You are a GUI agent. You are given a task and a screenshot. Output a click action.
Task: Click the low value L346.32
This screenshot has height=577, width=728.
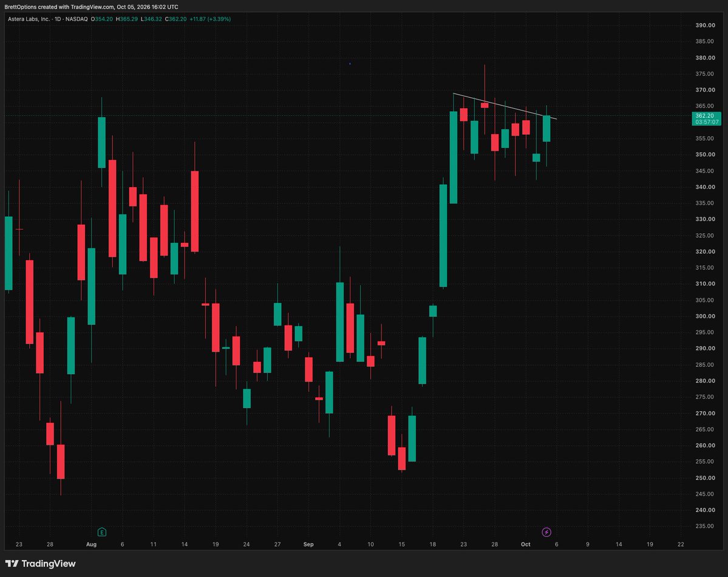(151, 19)
